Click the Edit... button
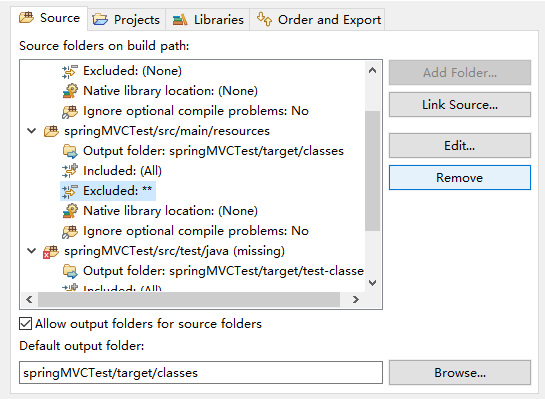This screenshot has height=399, width=545. [x=459, y=145]
